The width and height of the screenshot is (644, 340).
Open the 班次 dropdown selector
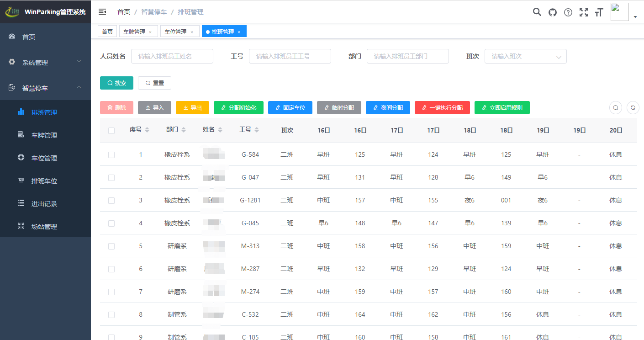click(525, 56)
